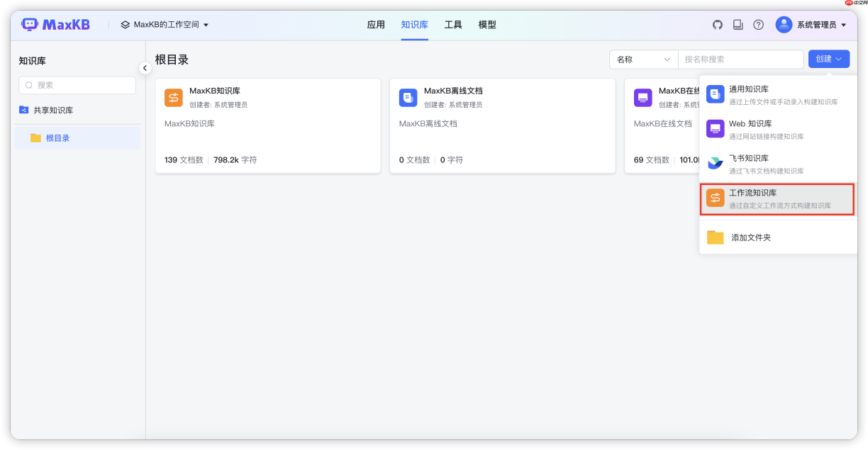Image resolution: width=868 pixels, height=450 pixels.
Task: Click the orange MaxKB知识库 card icon
Action: pos(174,98)
